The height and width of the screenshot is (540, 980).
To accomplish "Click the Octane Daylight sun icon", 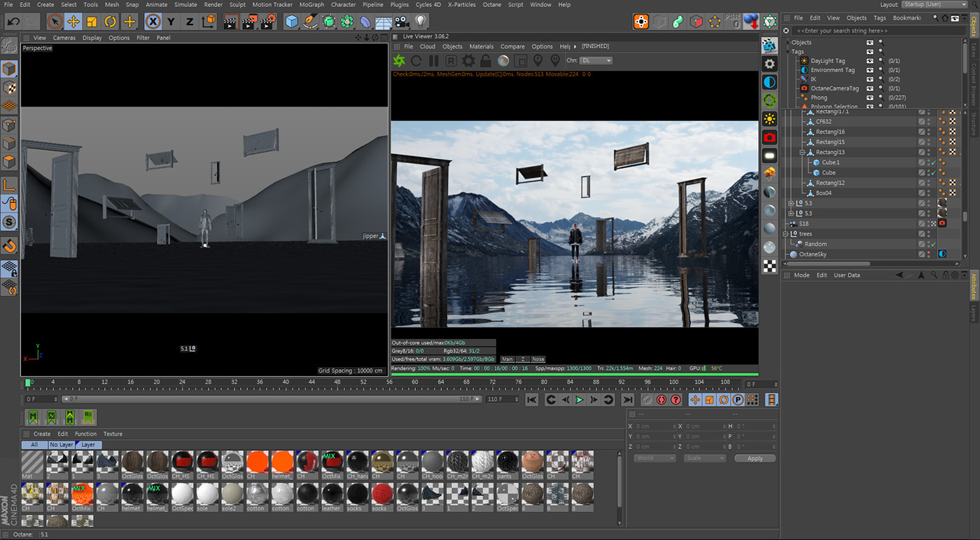I will pos(769,118).
